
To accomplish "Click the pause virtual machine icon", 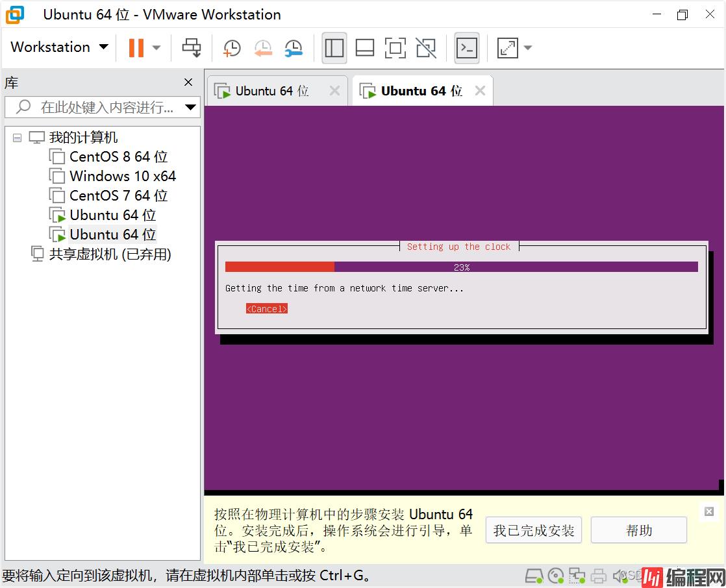I will 136,47.
